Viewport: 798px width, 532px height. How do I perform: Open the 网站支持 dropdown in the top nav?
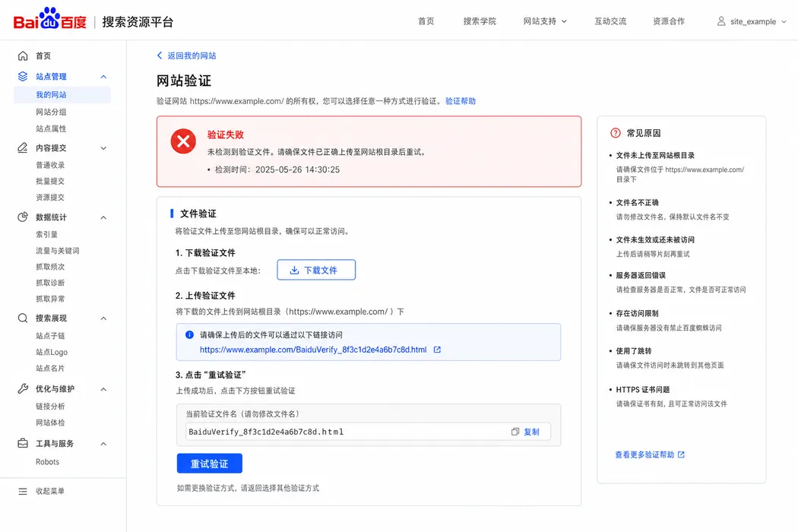tap(545, 21)
